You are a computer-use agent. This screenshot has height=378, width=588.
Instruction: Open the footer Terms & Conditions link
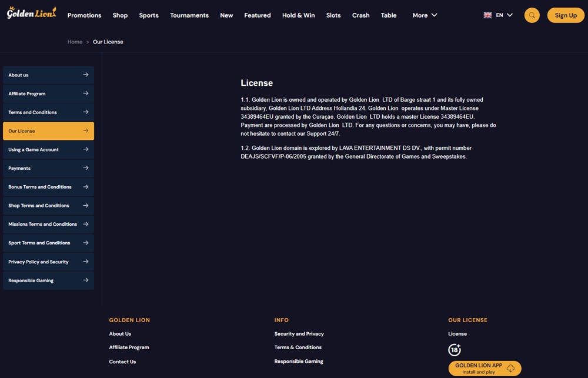298,347
